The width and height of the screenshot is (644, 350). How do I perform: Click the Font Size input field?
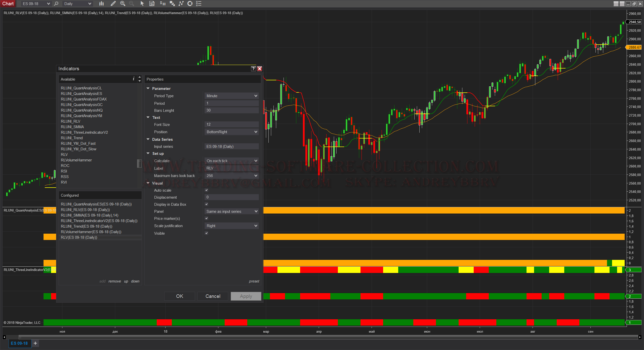231,124
